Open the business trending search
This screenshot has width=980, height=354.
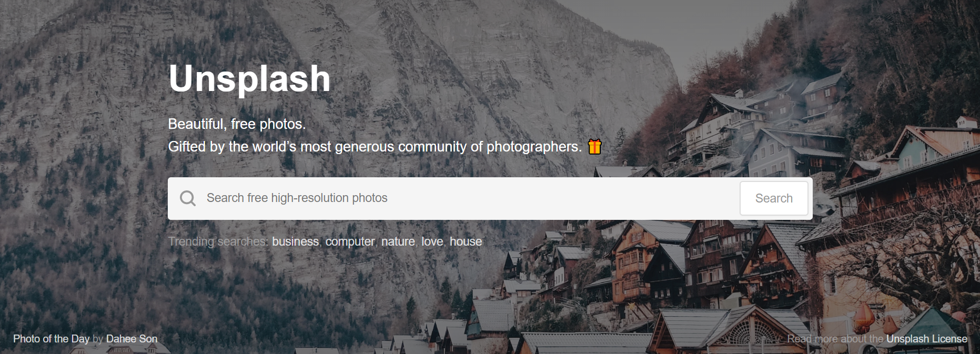coord(295,241)
